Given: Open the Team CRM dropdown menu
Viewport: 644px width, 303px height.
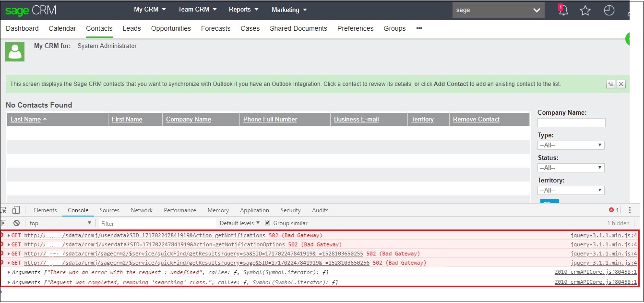Looking at the screenshot, I should click(x=197, y=9).
